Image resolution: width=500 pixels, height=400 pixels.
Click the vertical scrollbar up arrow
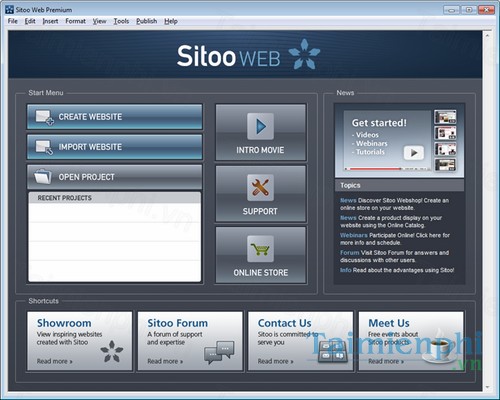point(487,35)
